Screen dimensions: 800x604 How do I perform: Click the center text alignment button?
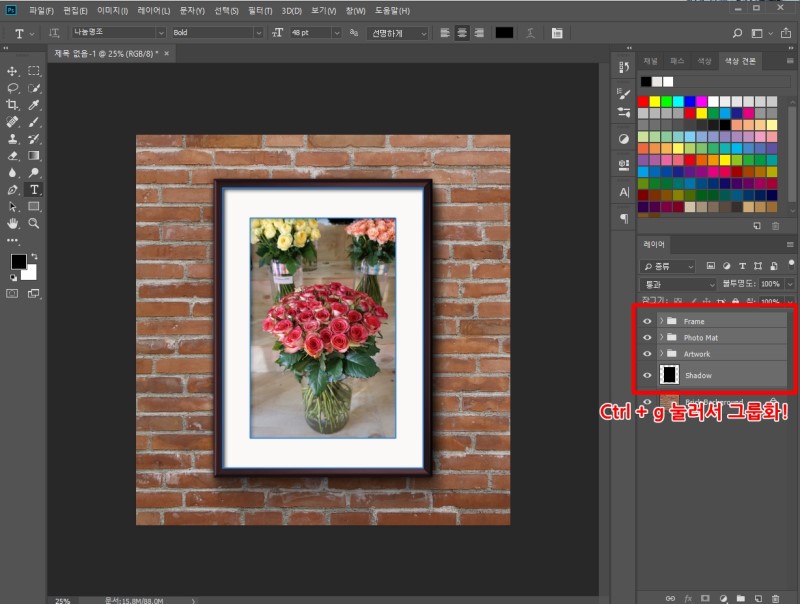pyautogui.click(x=462, y=32)
